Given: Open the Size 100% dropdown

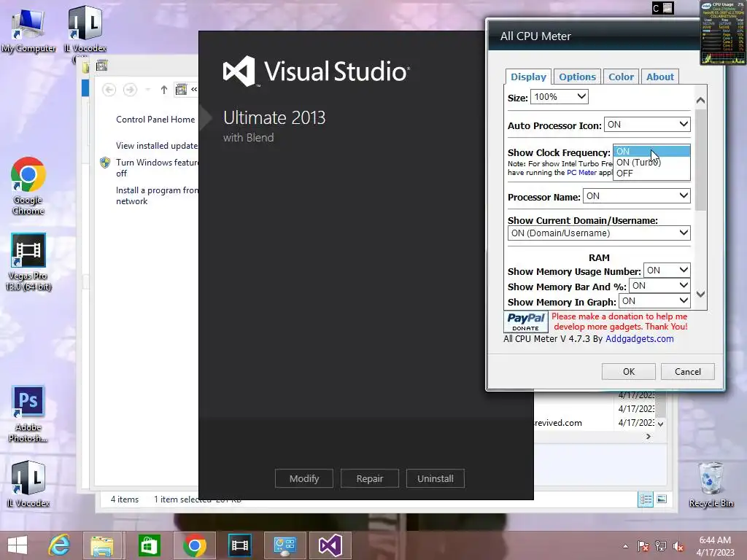Looking at the screenshot, I should click(x=560, y=97).
